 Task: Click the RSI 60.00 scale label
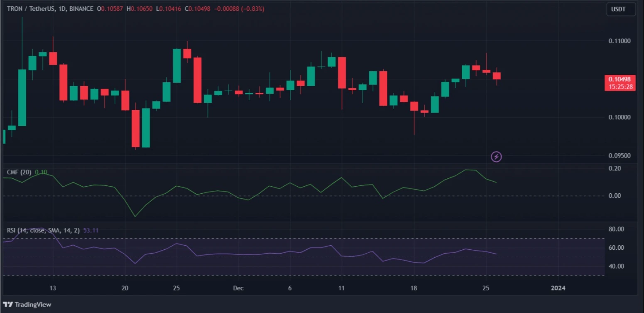coord(616,248)
